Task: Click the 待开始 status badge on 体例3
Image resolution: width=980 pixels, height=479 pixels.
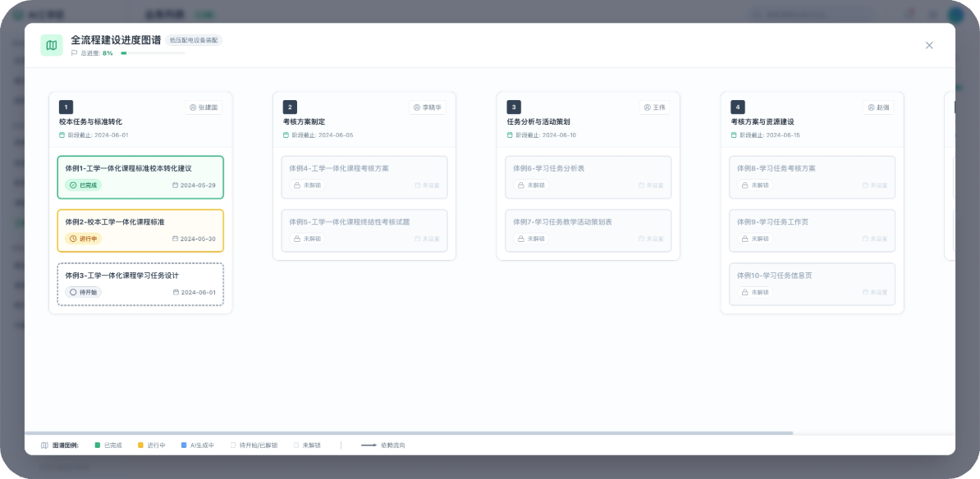Action: click(84, 292)
